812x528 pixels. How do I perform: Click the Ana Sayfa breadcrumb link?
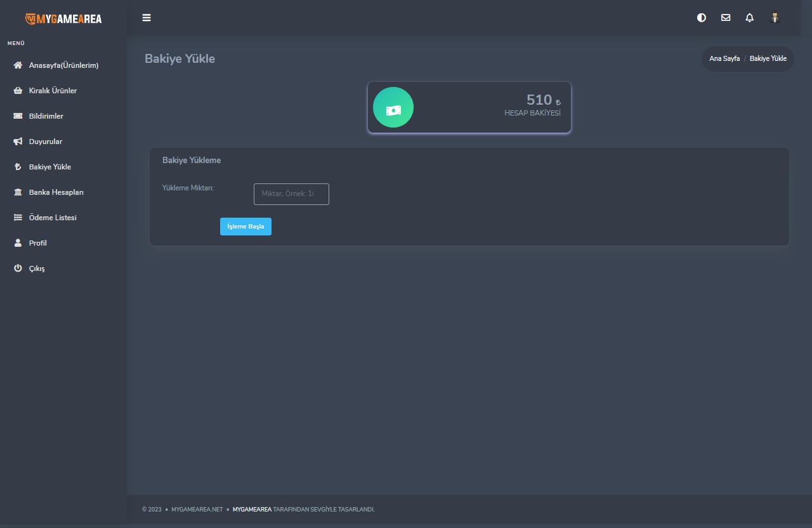click(724, 58)
